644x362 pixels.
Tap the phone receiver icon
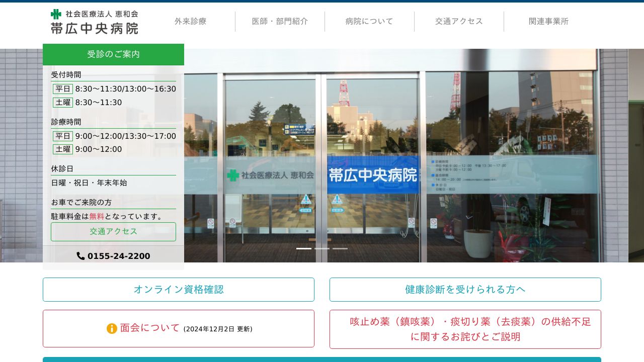(81, 256)
